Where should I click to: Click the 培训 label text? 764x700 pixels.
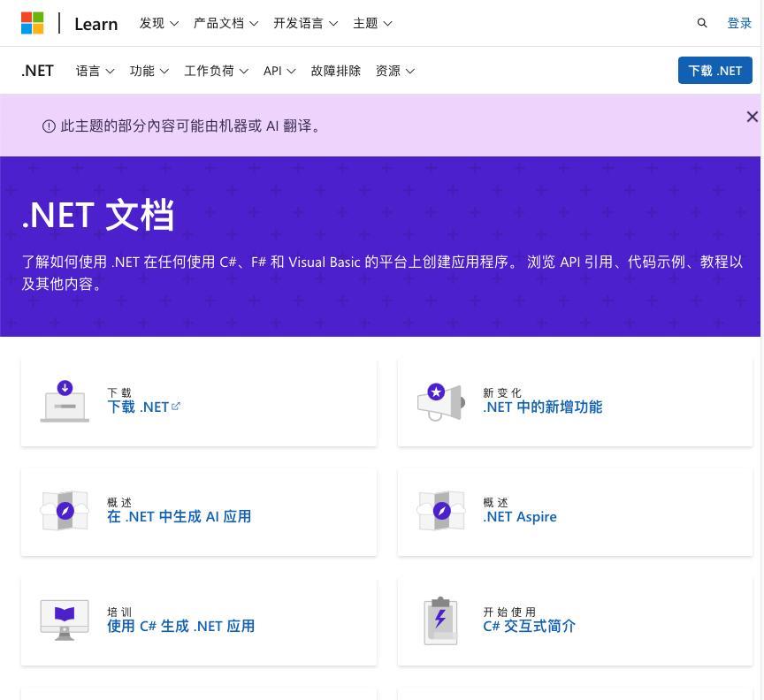pos(119,612)
